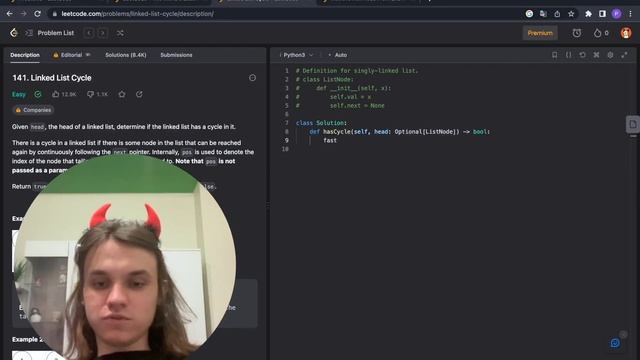Open the timer alarm clock icon
The width and height of the screenshot is (640, 360).
(x=577, y=33)
